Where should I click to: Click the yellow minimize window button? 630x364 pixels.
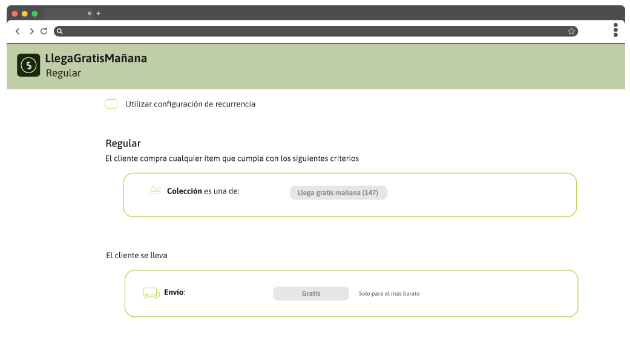click(25, 13)
